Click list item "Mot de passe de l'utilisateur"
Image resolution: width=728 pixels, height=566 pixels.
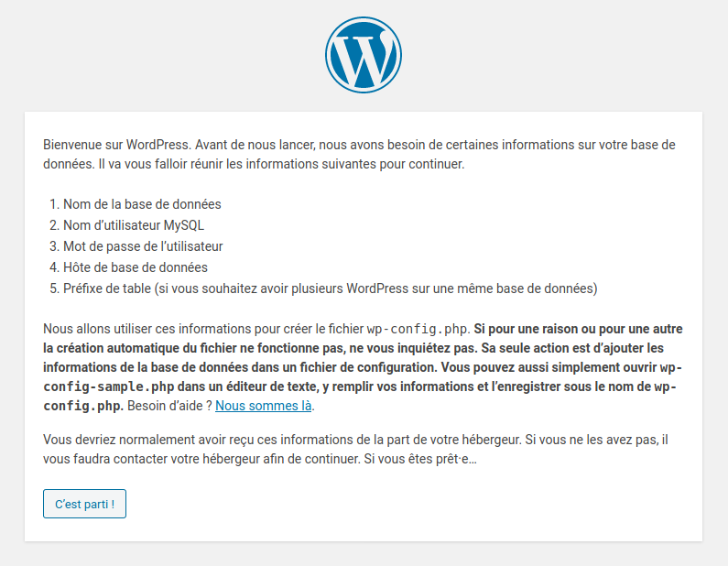[x=143, y=246]
